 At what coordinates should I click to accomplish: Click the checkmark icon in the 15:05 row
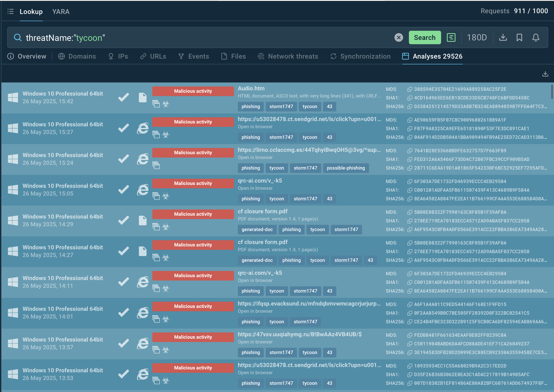(123, 190)
